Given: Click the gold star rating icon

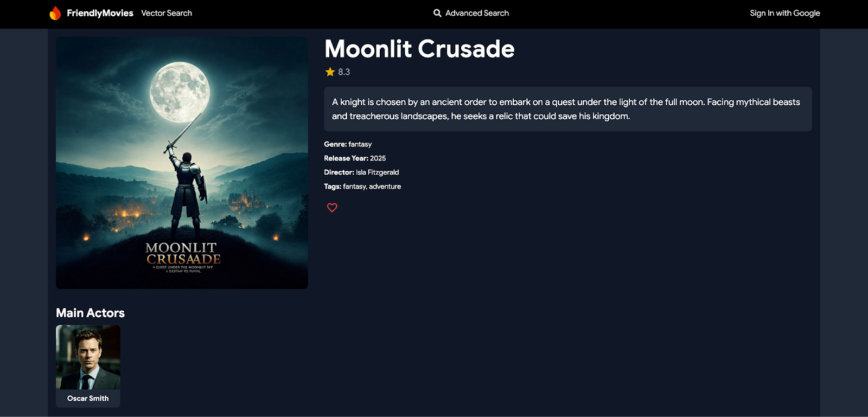Looking at the screenshot, I should pyautogui.click(x=330, y=72).
